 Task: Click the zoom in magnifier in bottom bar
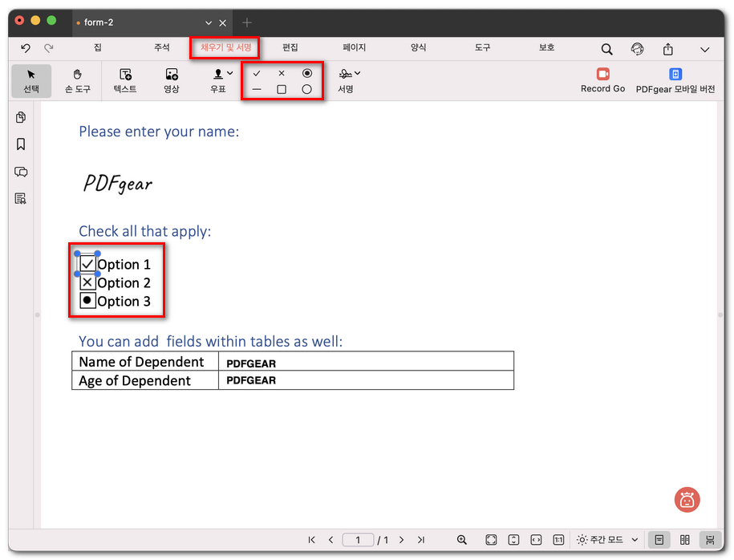click(462, 540)
